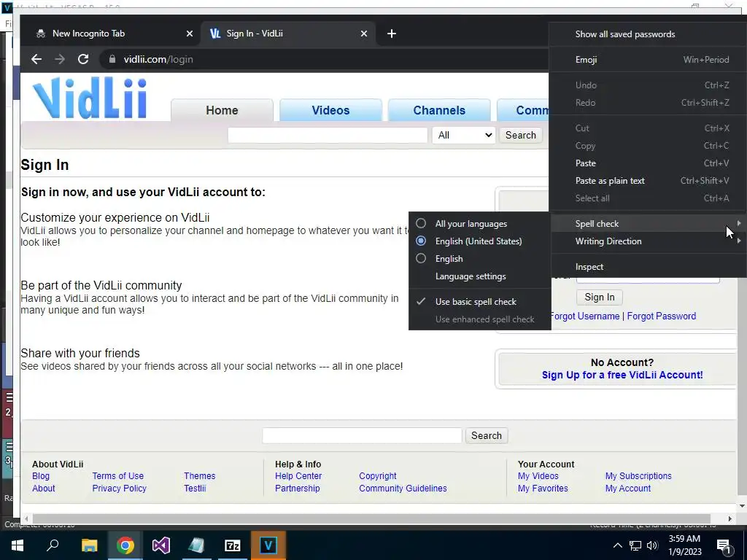
Task: Open the Channels navigation tab
Action: pos(439,111)
